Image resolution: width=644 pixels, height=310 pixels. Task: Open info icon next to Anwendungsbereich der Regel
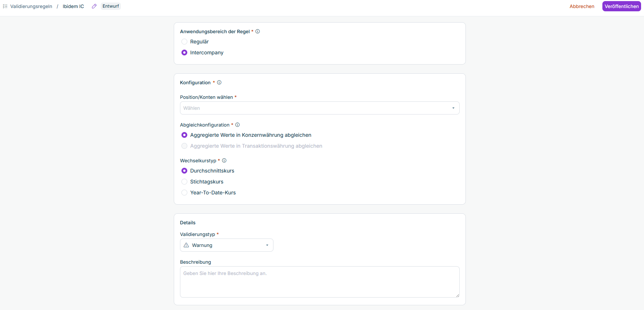click(258, 31)
